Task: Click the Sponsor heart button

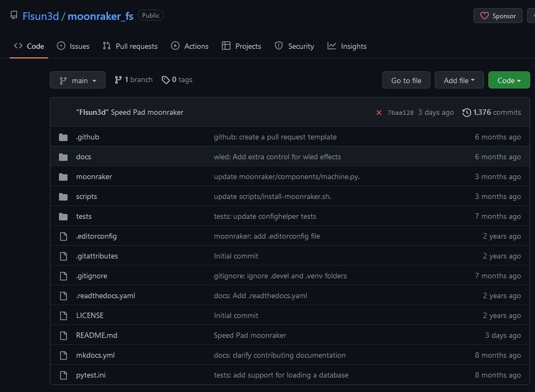Action: pyautogui.click(x=497, y=16)
